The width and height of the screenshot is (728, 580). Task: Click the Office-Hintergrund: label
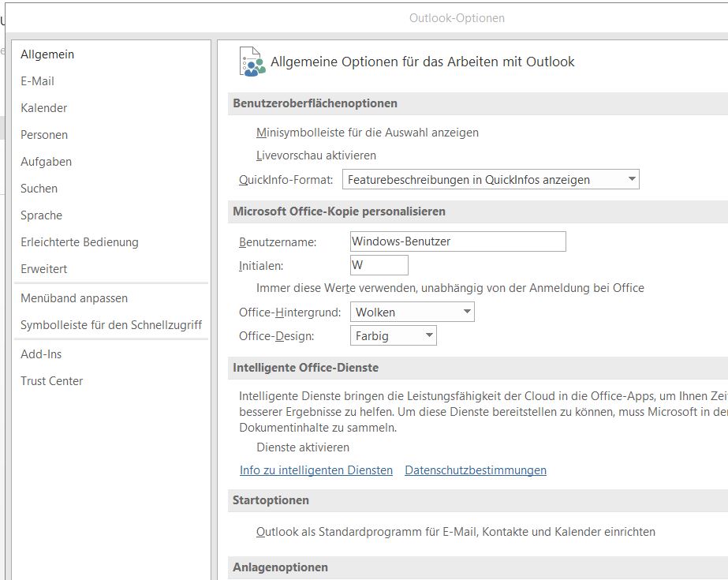pos(289,312)
